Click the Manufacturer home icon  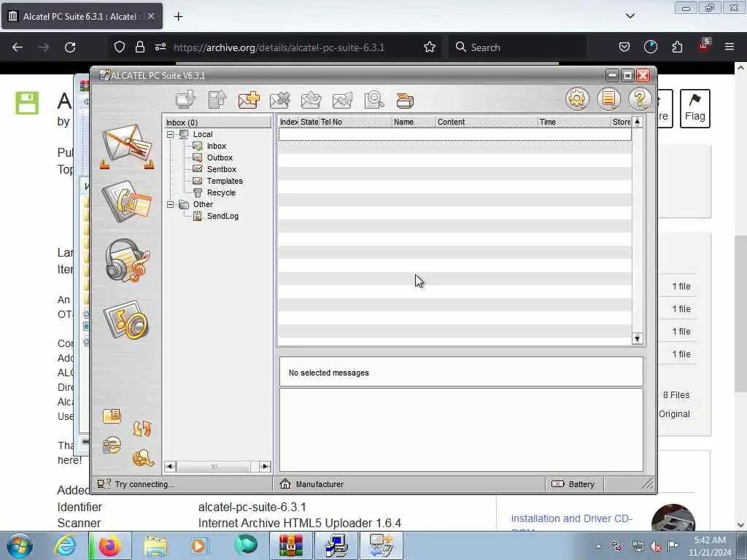285,484
